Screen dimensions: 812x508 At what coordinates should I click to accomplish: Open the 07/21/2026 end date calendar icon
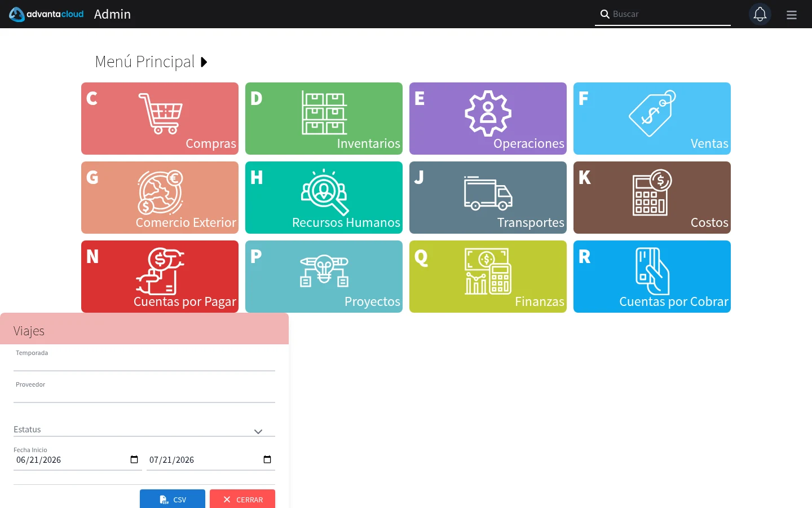tap(267, 459)
